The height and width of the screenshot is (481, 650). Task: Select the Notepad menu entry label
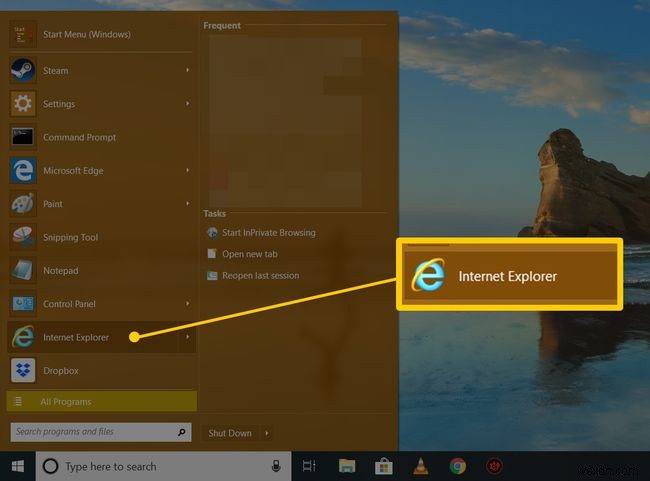(61, 270)
